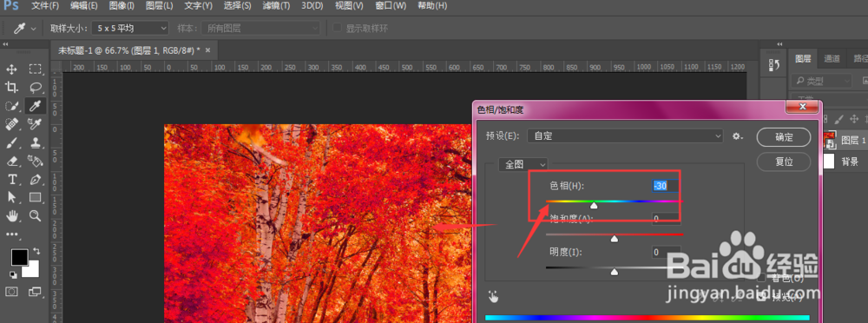Open the 图像(I) menu

tap(122, 6)
